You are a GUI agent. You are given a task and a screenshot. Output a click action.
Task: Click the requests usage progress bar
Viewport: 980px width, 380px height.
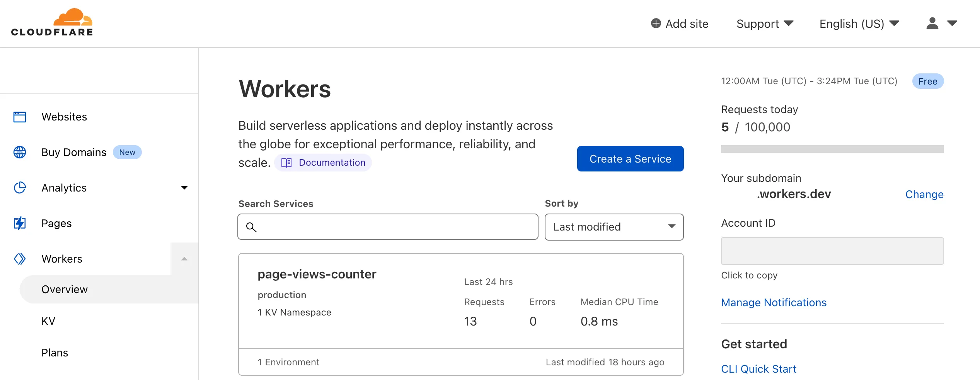(832, 149)
